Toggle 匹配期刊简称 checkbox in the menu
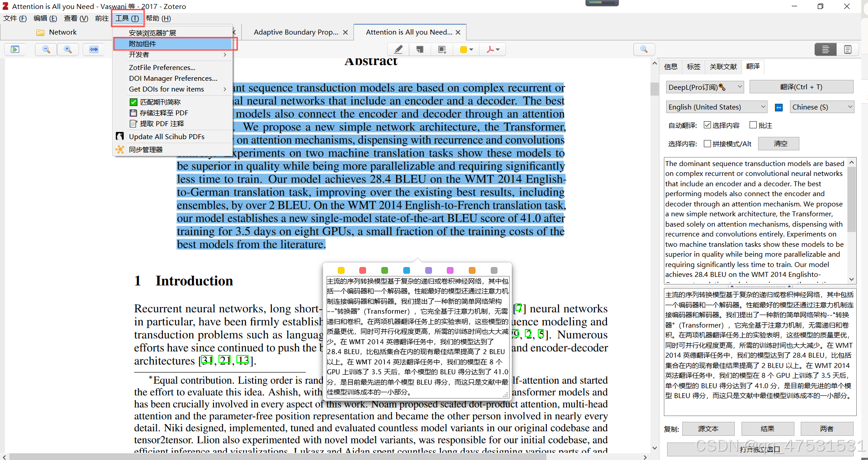868x460 pixels. point(133,102)
